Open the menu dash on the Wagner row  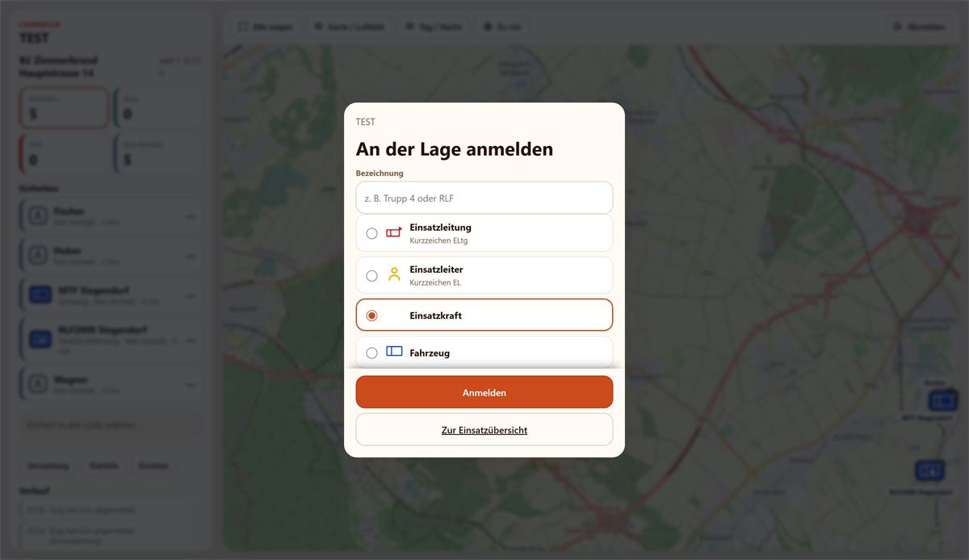[x=191, y=385]
